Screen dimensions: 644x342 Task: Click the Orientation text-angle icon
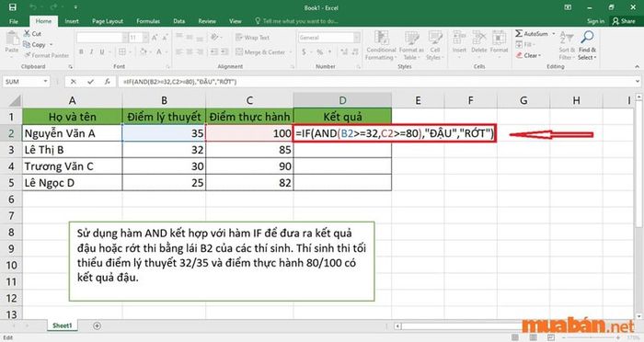[x=214, y=38]
